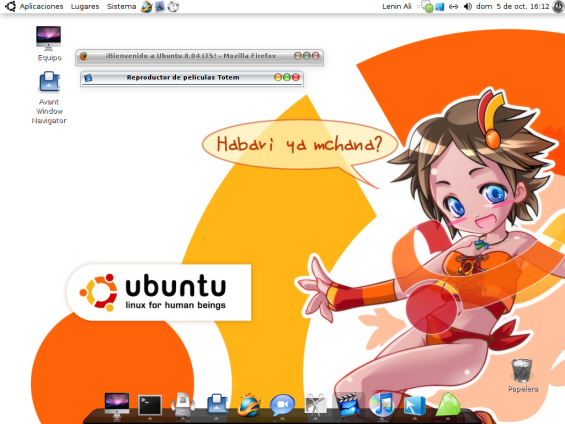Click Firefox icon in Firefox window title bar
Viewport: 565px width, 424px height.
(x=84, y=56)
